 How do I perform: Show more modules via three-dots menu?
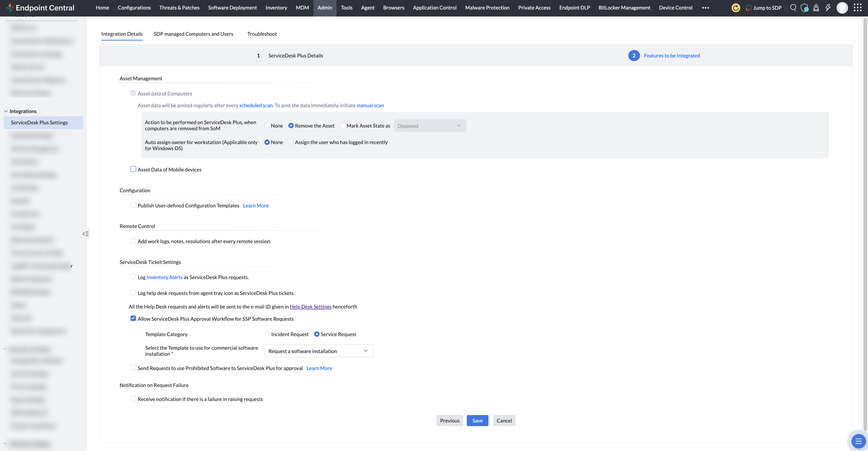pyautogui.click(x=705, y=8)
